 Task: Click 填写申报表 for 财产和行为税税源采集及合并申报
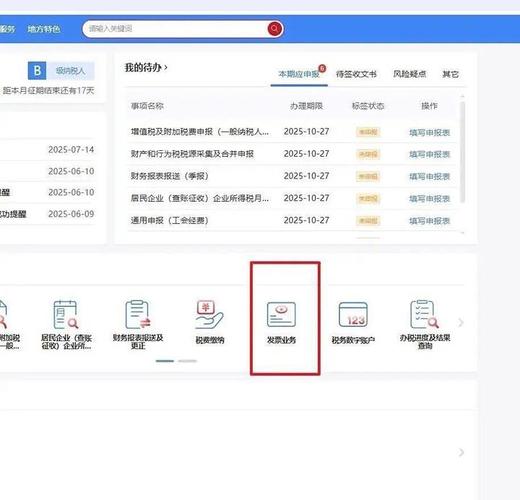point(430,155)
